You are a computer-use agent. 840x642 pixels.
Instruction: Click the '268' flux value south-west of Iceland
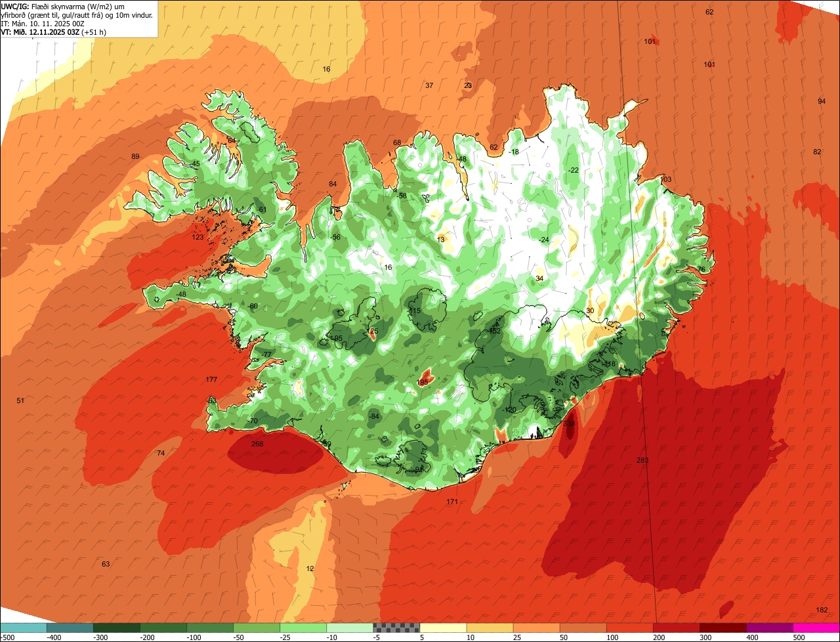[x=257, y=444]
